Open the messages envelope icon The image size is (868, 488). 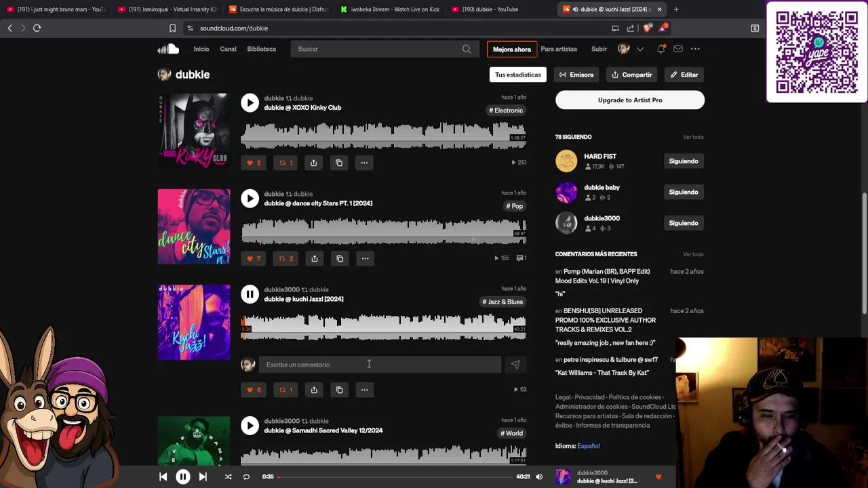678,49
